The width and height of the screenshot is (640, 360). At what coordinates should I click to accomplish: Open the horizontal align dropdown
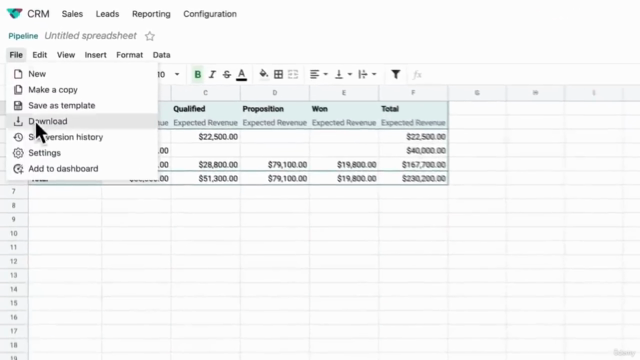tap(319, 74)
